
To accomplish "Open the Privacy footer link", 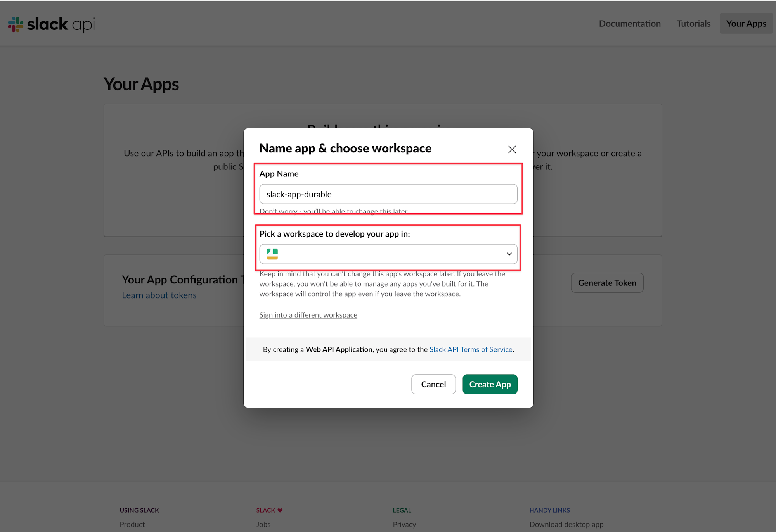I will tap(404, 524).
